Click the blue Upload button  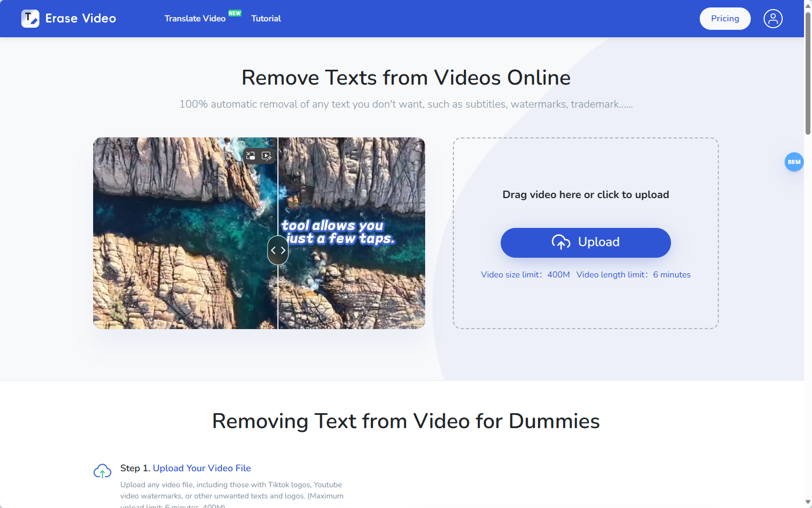click(x=585, y=243)
